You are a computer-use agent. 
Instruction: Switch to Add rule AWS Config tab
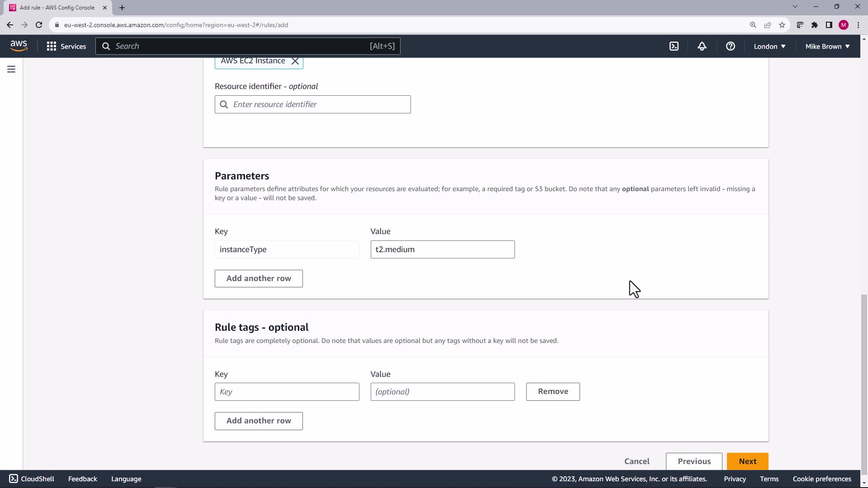57,7
